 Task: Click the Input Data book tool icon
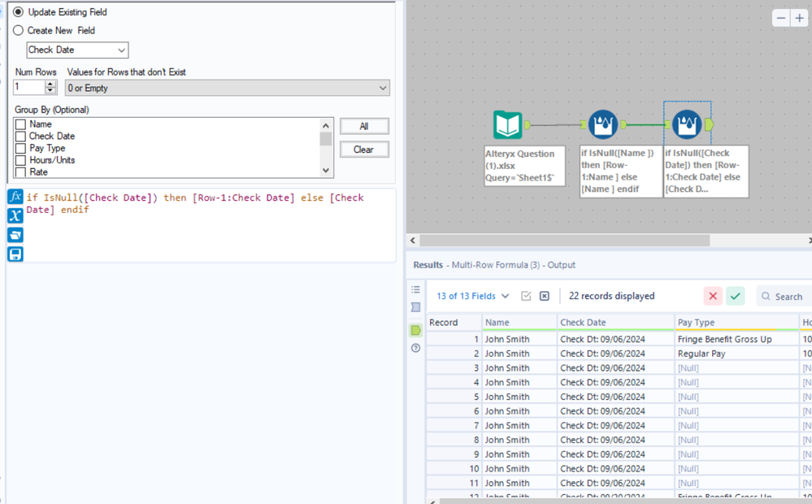pyautogui.click(x=508, y=124)
